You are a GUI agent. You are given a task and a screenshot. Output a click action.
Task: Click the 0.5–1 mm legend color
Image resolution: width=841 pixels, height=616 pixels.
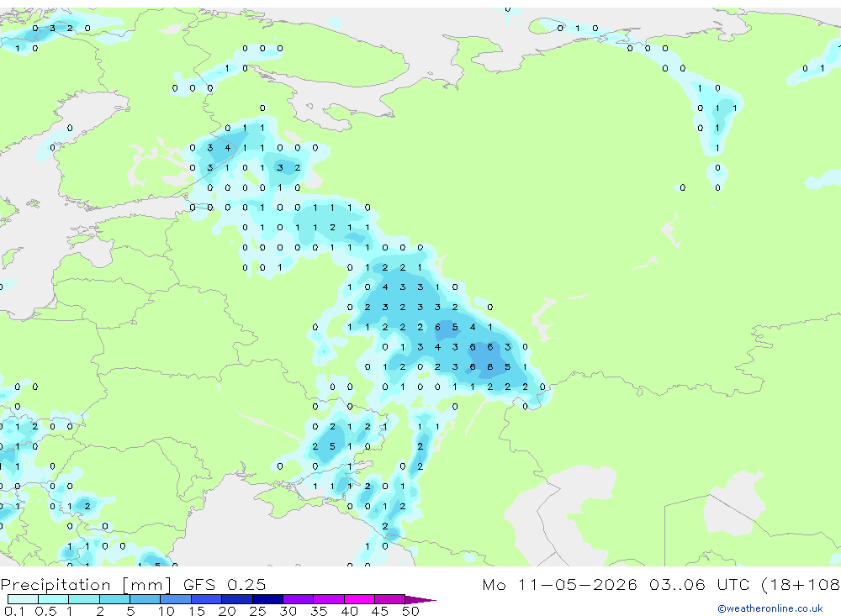point(53,599)
